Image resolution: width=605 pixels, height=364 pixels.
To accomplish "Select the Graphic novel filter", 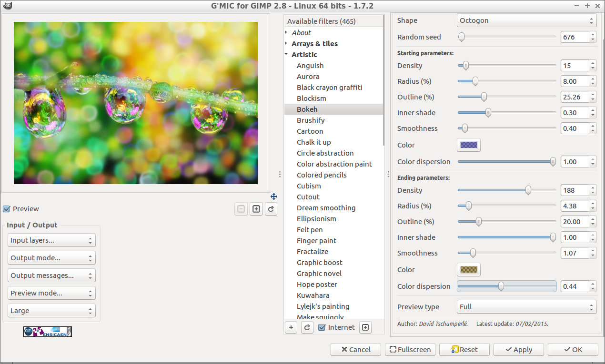I will coord(319,274).
